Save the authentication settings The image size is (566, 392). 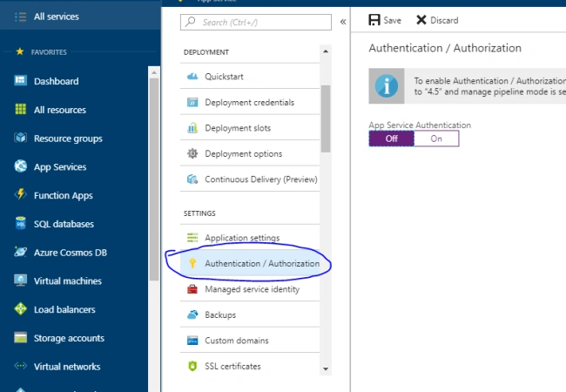tap(385, 20)
